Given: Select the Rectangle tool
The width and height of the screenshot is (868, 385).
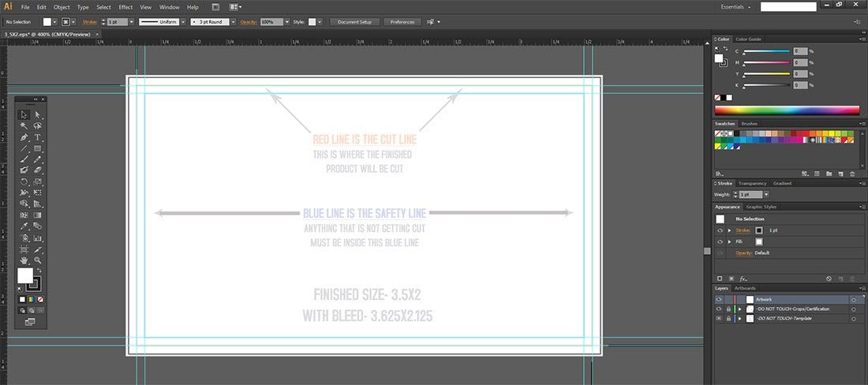Looking at the screenshot, I should click(37, 148).
